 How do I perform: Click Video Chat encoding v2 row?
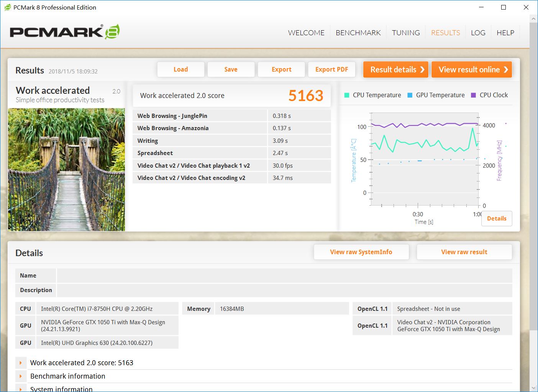click(x=232, y=178)
